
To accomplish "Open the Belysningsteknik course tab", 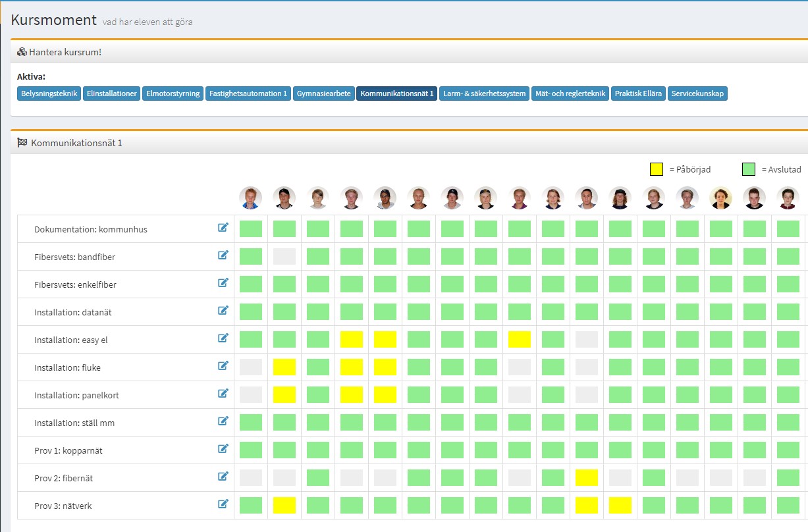I will point(49,93).
